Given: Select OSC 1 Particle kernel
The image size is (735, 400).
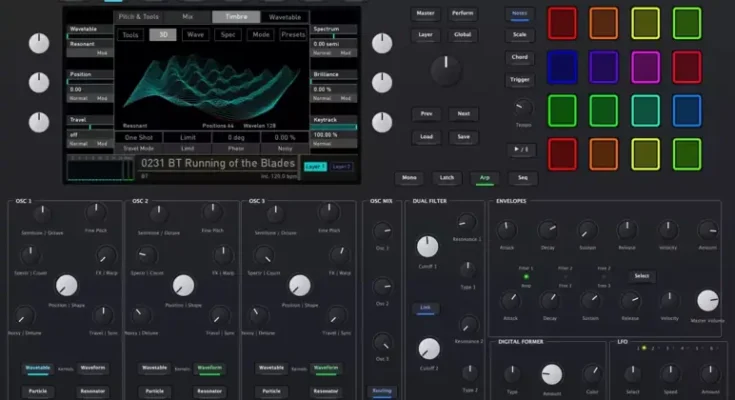Looking at the screenshot, I should (x=38, y=391).
